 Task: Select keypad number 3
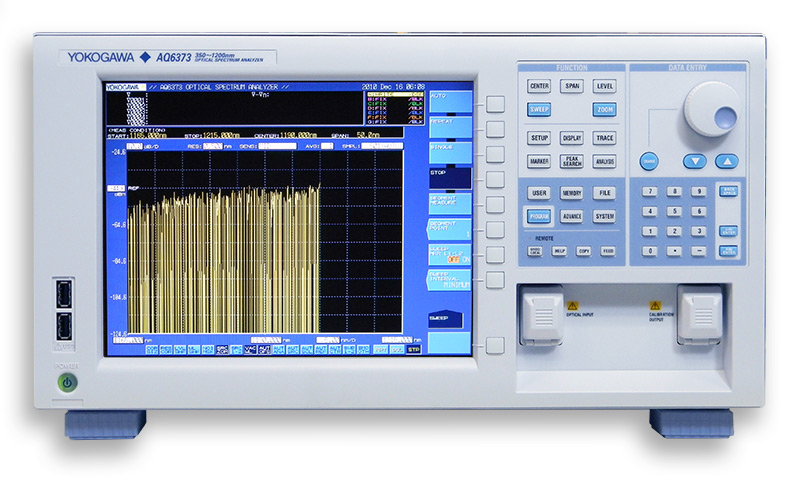point(698,231)
